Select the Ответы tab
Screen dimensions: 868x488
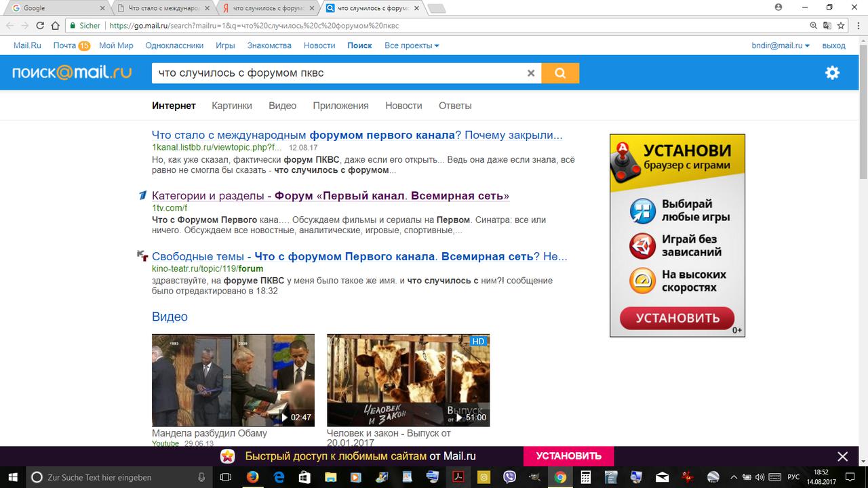[x=455, y=106]
